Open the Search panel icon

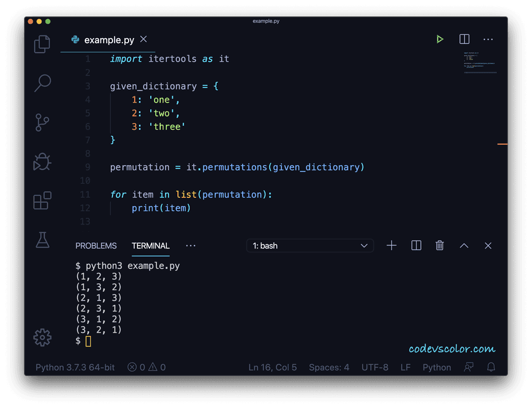click(43, 83)
